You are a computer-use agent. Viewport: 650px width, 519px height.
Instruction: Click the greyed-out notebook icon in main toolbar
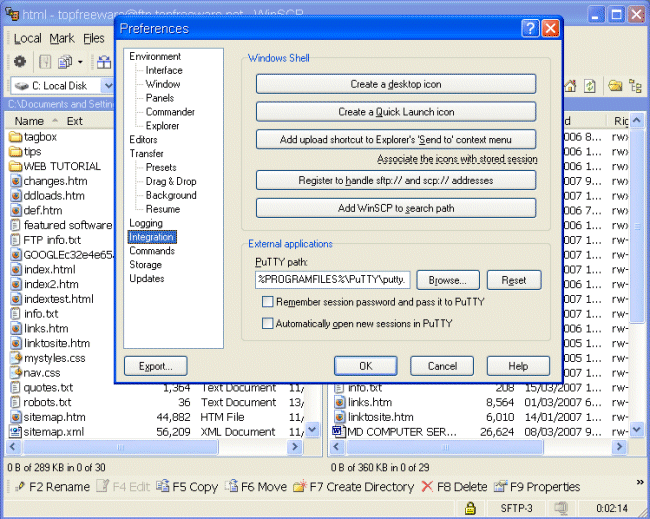(45, 62)
